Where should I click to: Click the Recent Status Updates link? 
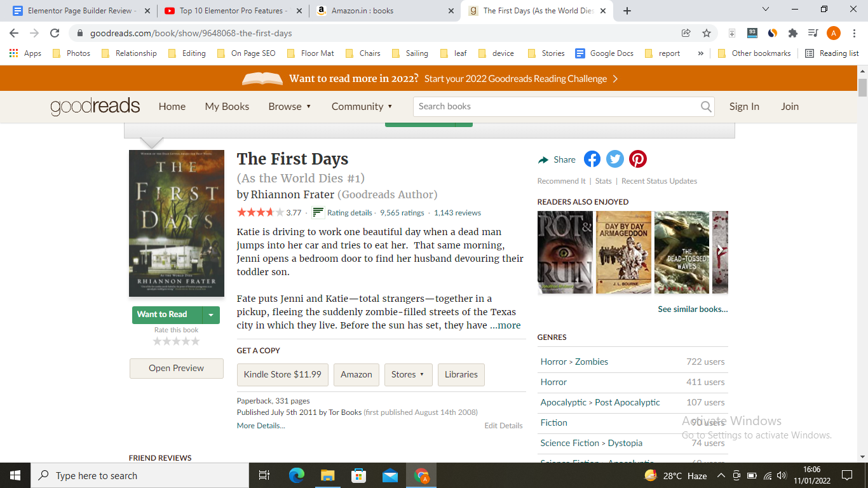(x=659, y=181)
